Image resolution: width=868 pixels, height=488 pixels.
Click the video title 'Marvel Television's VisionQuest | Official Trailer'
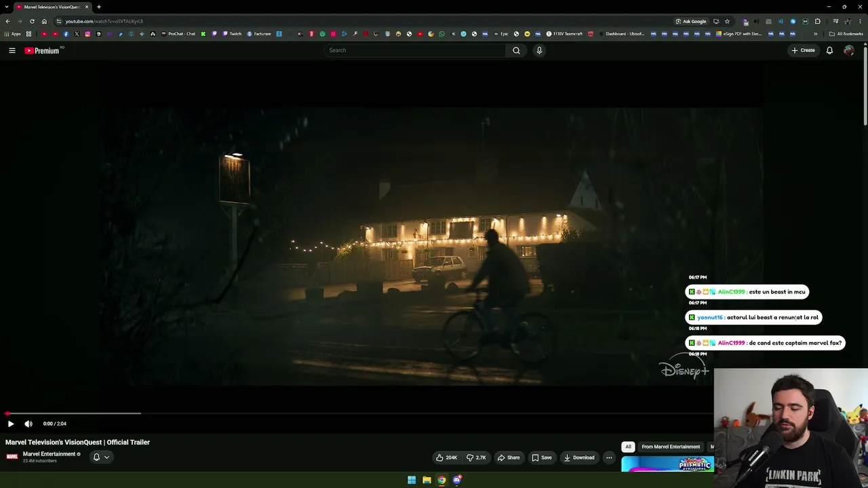78,442
